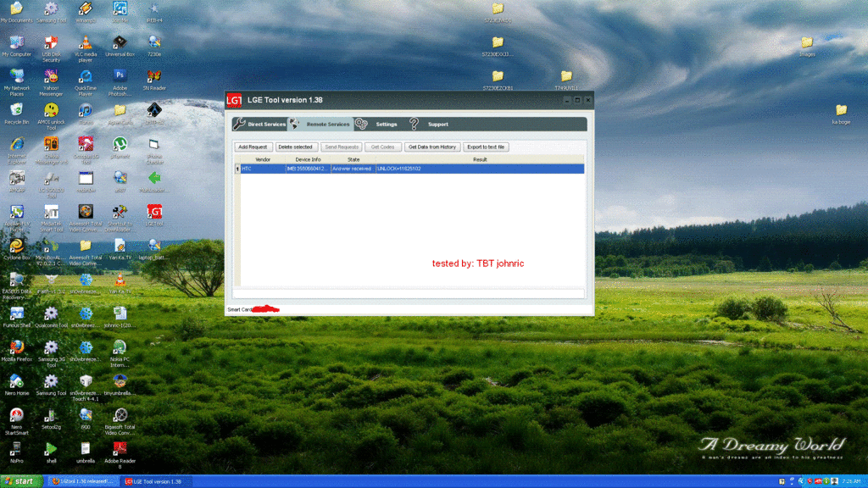Open Adobe Photoshop shortcut
The height and width of the screenshot is (488, 868).
120,83
